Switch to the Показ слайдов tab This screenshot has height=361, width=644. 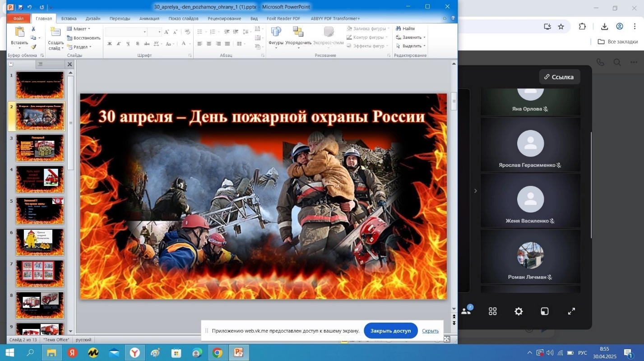(x=183, y=19)
